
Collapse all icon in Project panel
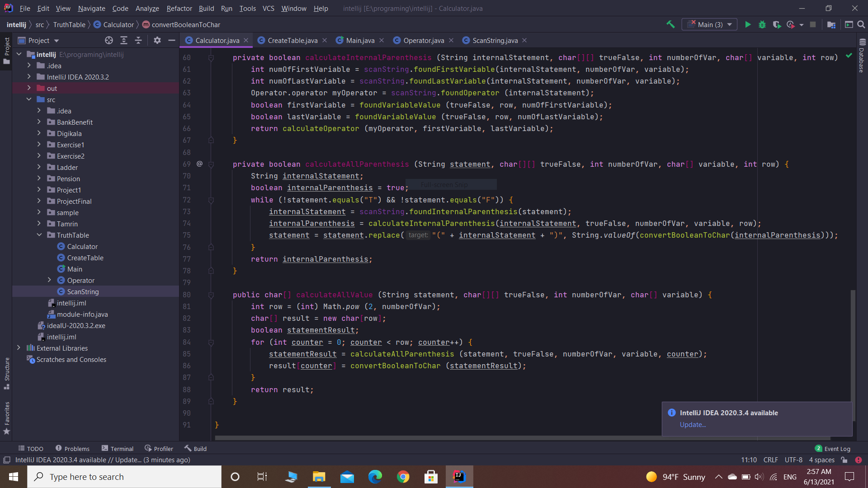click(138, 40)
